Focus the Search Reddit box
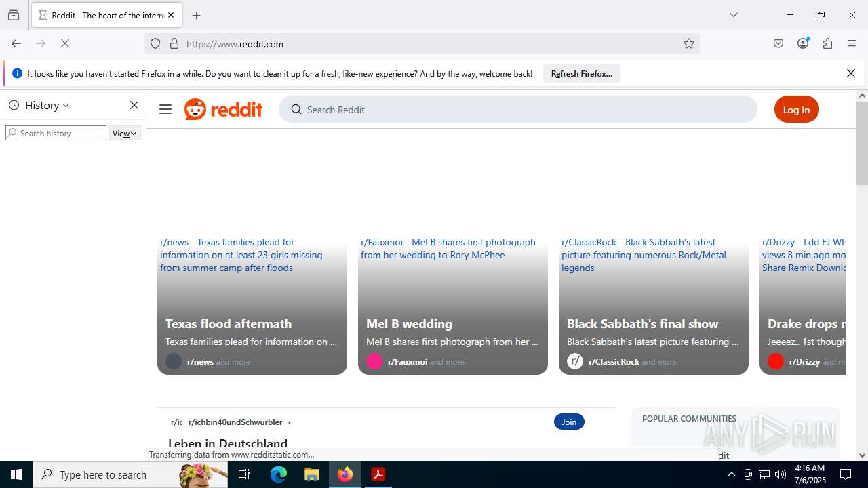Screen dimensions: 868x488 518,109
